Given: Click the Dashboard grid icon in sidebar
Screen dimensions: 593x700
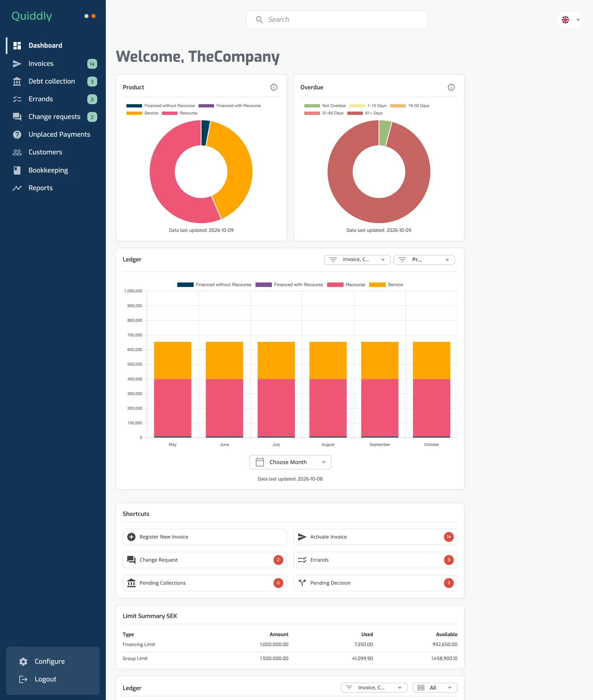Looking at the screenshot, I should tap(17, 45).
